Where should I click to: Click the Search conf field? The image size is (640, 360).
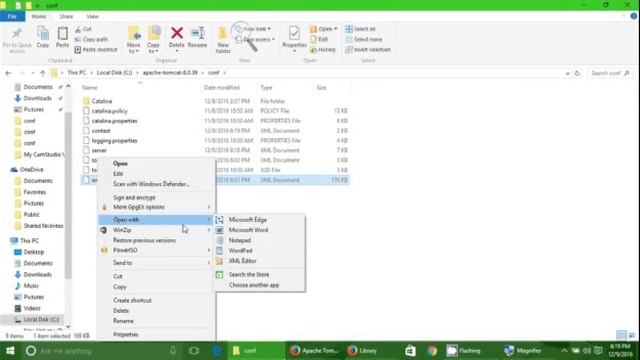pyautogui.click(x=610, y=73)
